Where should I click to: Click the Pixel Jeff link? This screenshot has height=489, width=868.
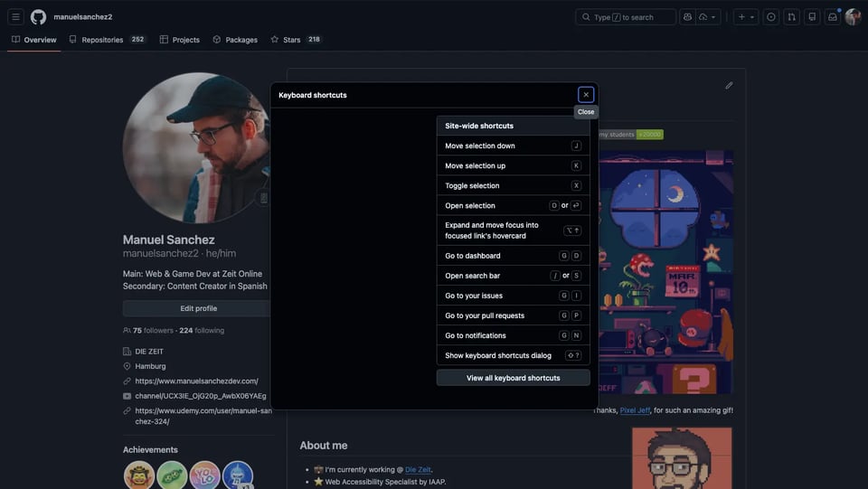[635, 410]
